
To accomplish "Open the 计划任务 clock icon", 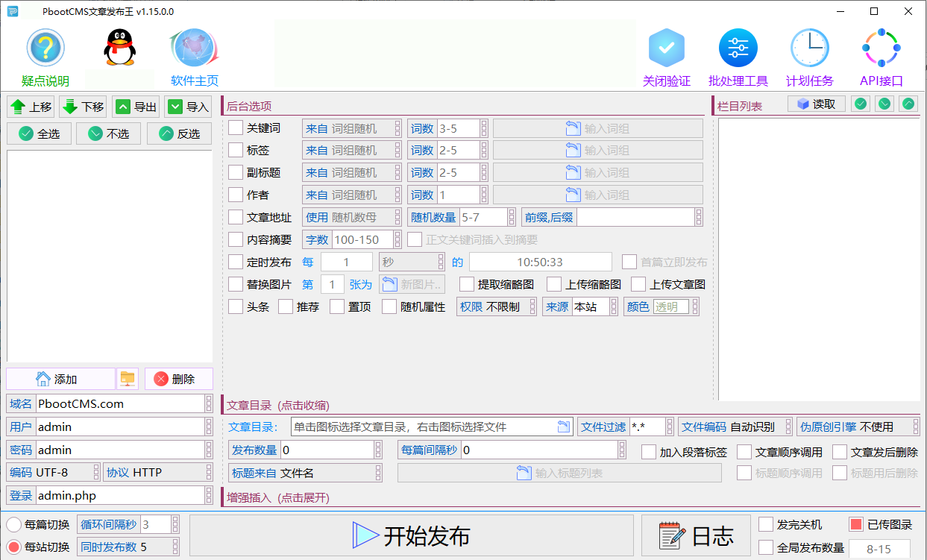I will pyautogui.click(x=810, y=48).
